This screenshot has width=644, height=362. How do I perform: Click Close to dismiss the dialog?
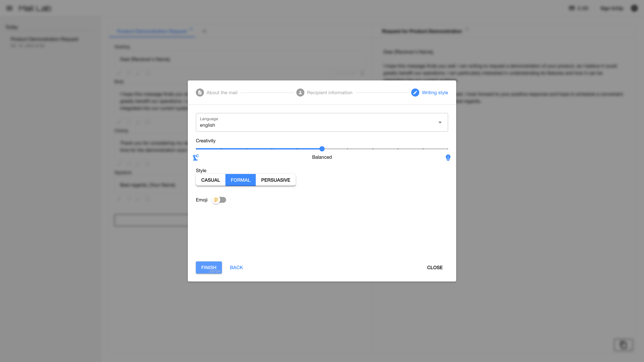[435, 267]
